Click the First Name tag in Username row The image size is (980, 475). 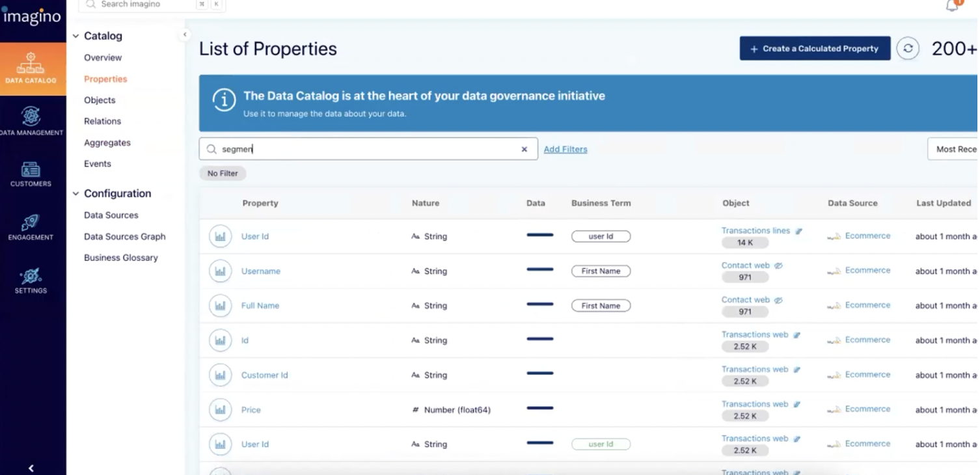point(601,271)
